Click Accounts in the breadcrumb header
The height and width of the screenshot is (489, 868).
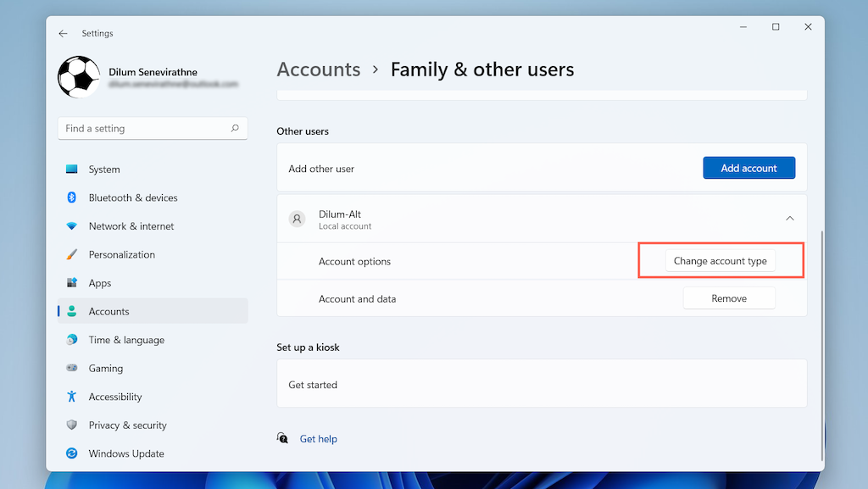pos(319,69)
